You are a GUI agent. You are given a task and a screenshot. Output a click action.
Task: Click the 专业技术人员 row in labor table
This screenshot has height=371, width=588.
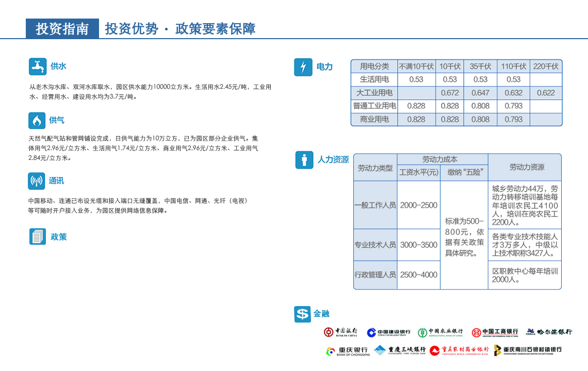(375, 245)
